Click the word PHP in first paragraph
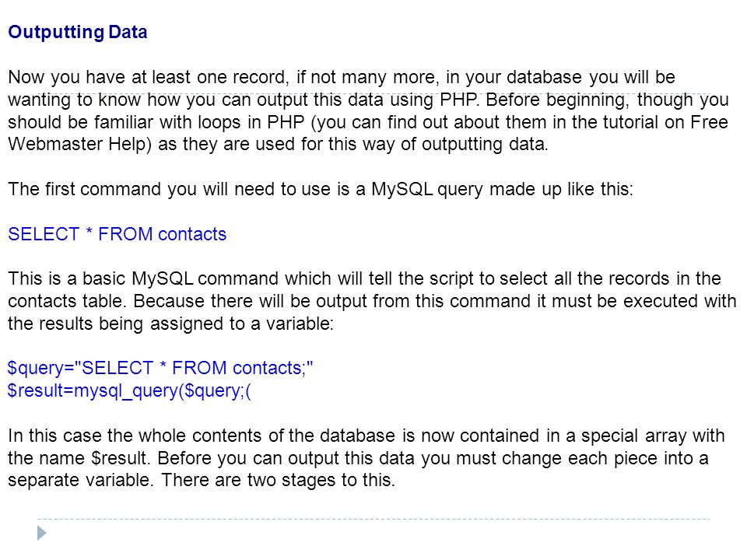Viewport: 747px width, 560px height. pos(458,100)
